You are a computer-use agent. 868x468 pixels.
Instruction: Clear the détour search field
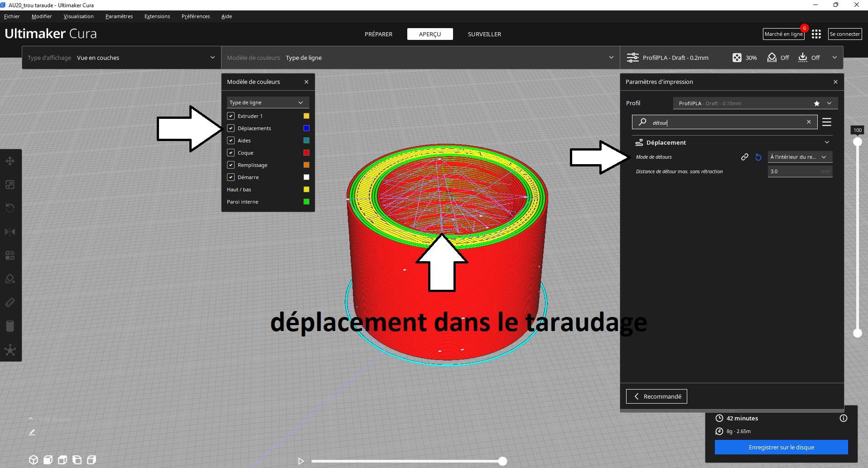click(809, 122)
